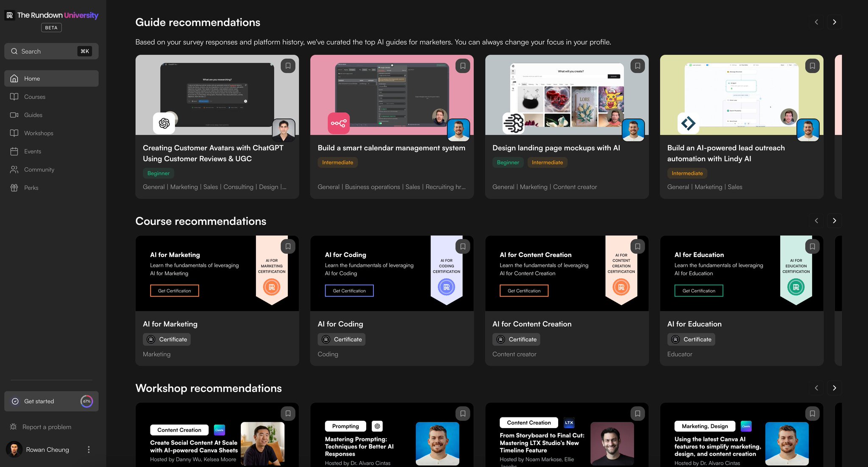Open the Rowan Cheung profile avatar
Viewport: 868px width, 467px height.
click(14, 450)
